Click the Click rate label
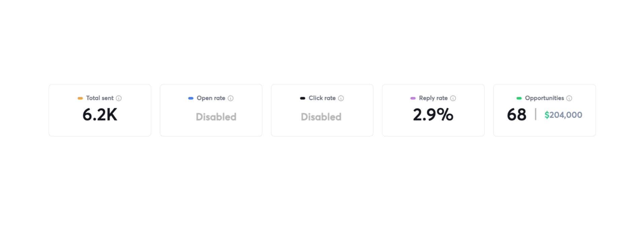Screen dimensions: 644x234 322,98
